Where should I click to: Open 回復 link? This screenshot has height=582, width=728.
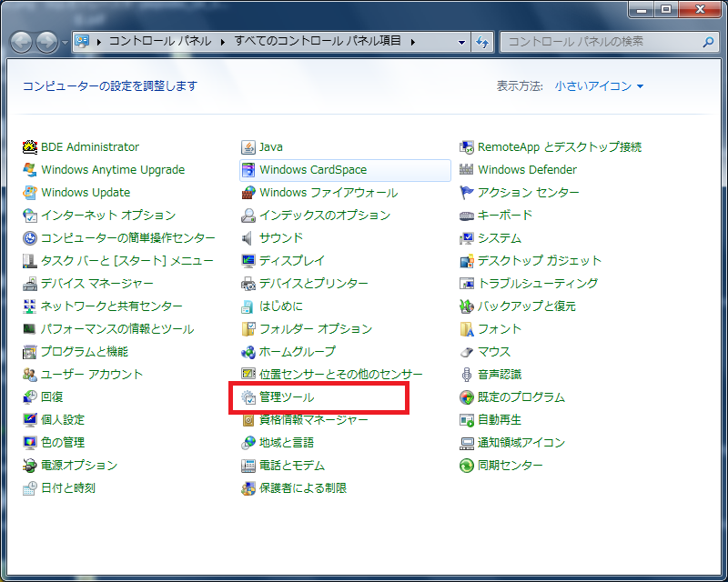[x=52, y=397]
